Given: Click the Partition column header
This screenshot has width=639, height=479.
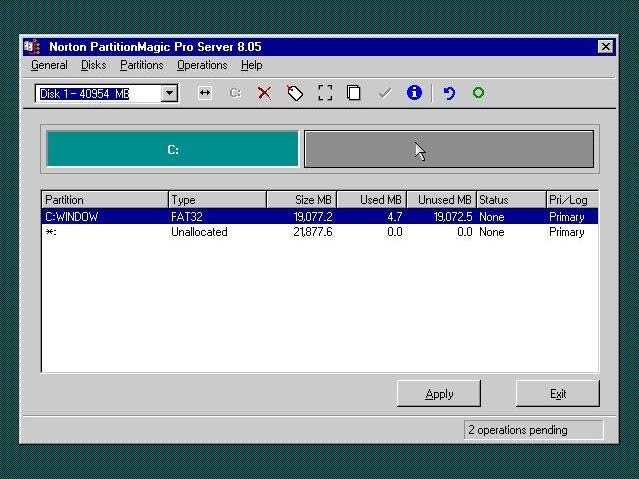Looking at the screenshot, I should [x=105, y=200].
